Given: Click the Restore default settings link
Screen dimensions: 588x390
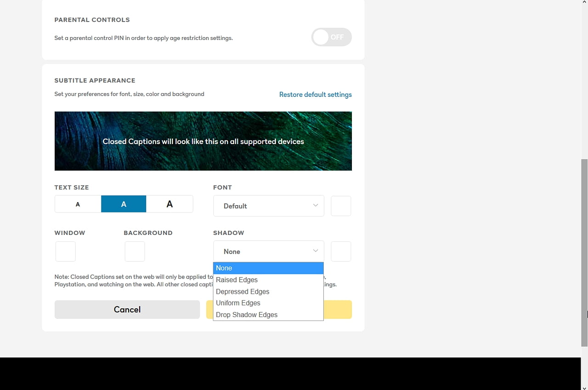Looking at the screenshot, I should pos(316,95).
